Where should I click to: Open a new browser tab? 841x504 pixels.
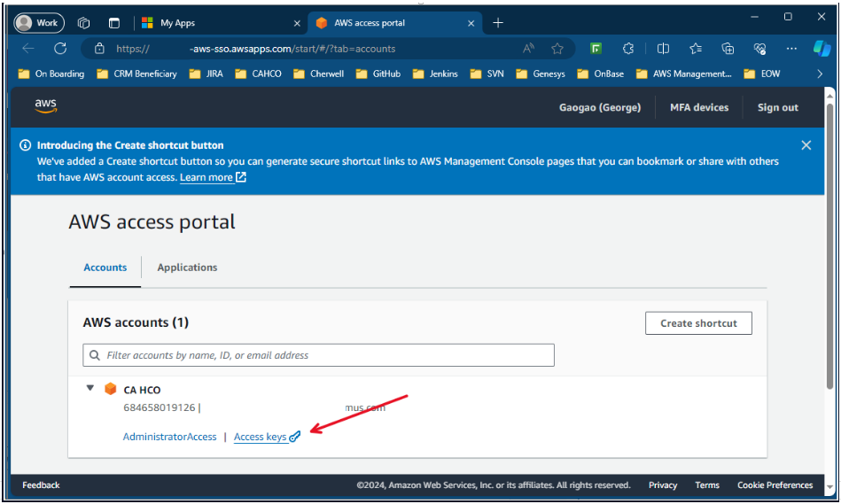[x=498, y=23]
